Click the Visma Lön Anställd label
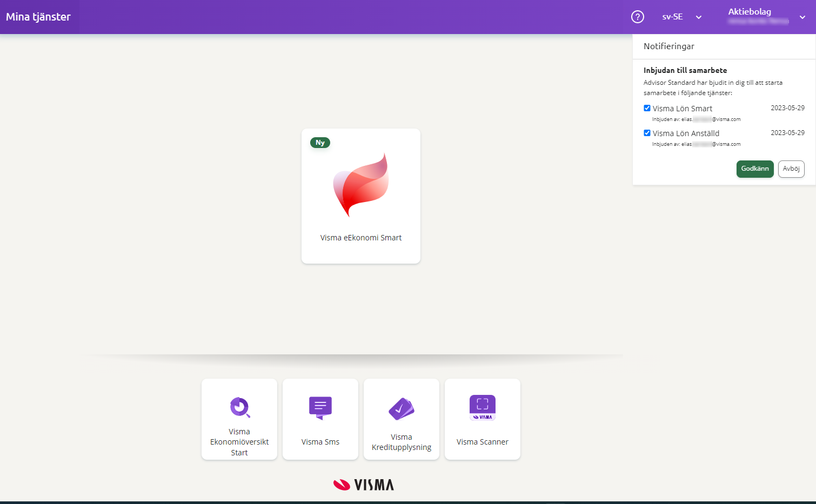This screenshot has width=816, height=504. click(x=686, y=133)
